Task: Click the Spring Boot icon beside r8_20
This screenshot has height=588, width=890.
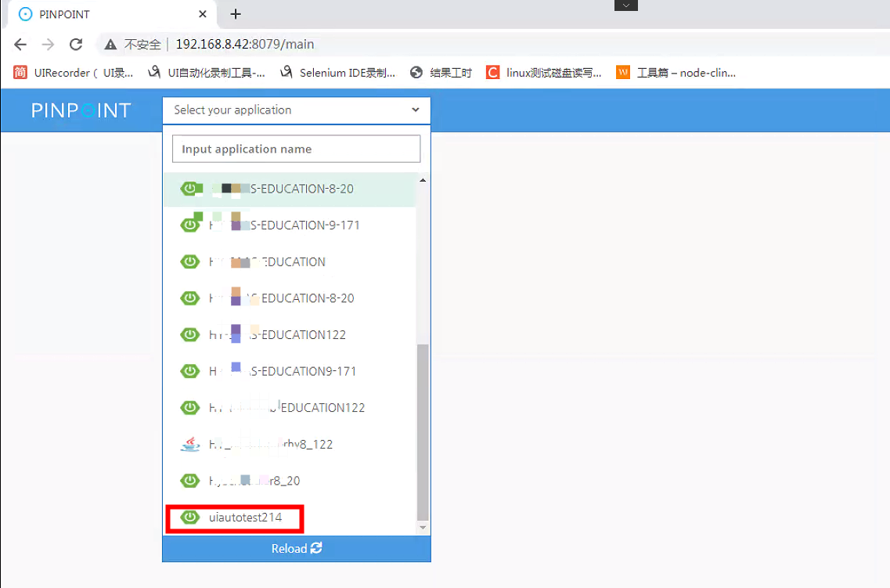Action: click(190, 481)
